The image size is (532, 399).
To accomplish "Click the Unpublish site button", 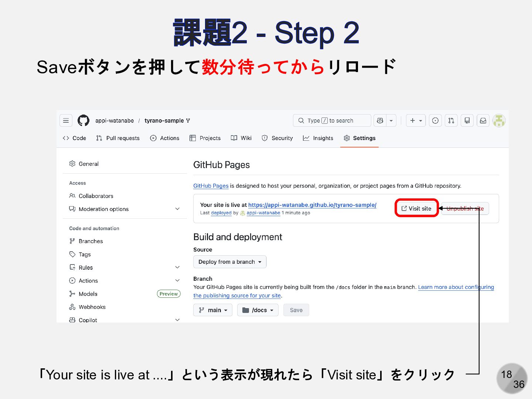I will pos(465,208).
